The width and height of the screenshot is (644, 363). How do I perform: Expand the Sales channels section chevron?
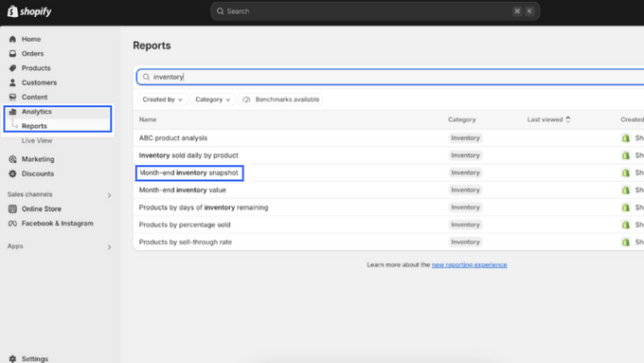point(109,195)
